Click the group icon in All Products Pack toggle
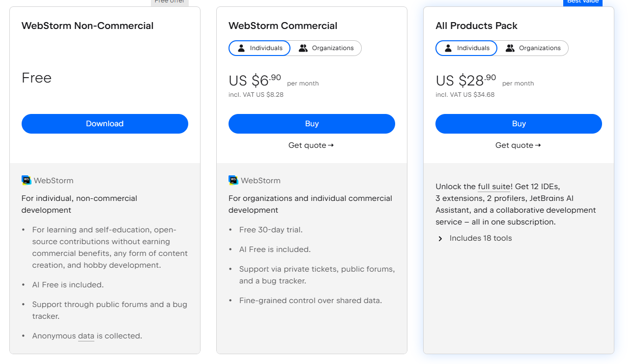This screenshot has width=634, height=364. tap(510, 48)
